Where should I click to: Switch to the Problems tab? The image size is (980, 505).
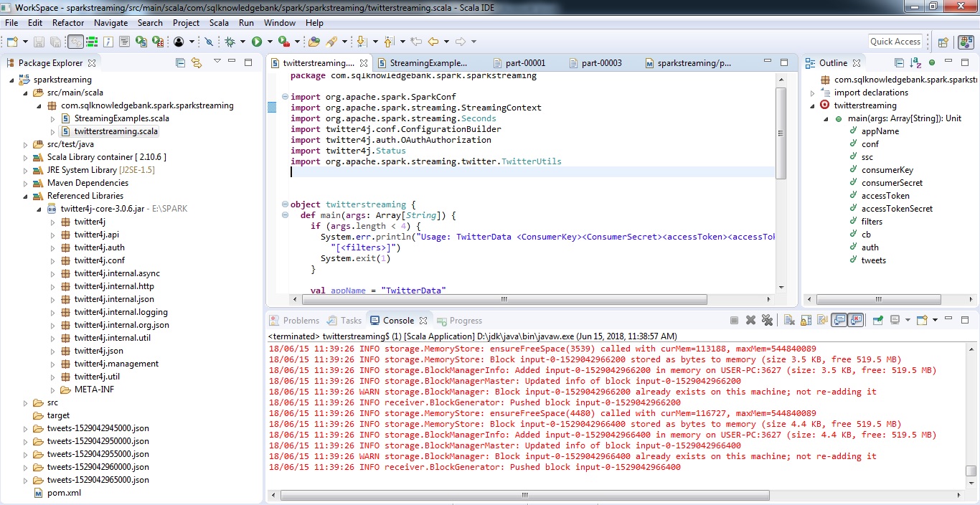(x=294, y=321)
